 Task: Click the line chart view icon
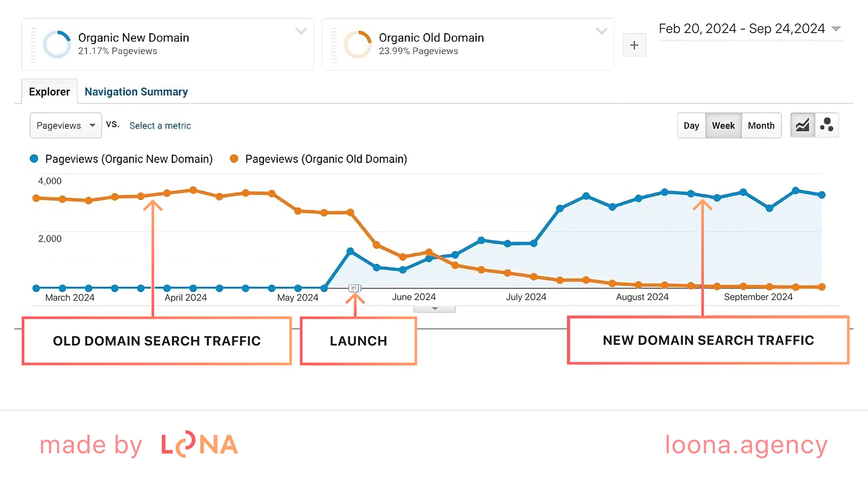802,125
